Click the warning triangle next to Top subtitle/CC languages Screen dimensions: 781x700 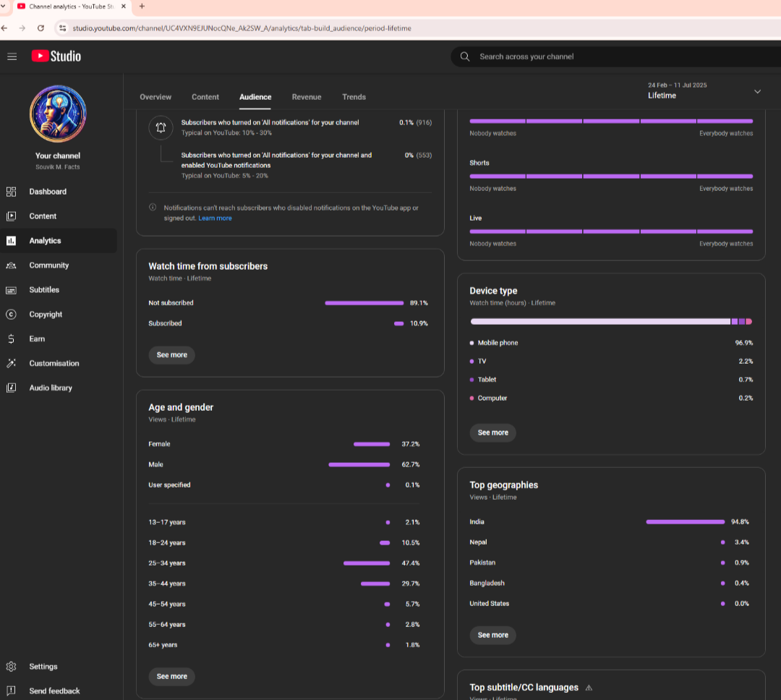pos(589,688)
